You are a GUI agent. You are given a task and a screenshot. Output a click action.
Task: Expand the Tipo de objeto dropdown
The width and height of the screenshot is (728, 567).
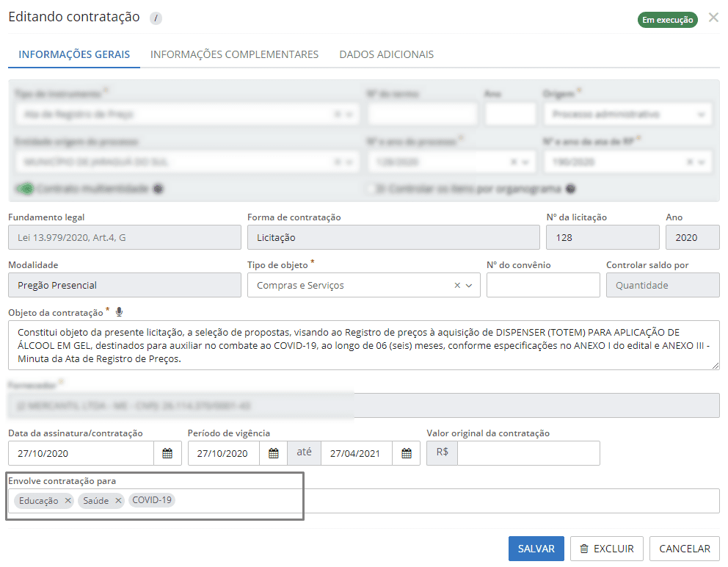[470, 285]
